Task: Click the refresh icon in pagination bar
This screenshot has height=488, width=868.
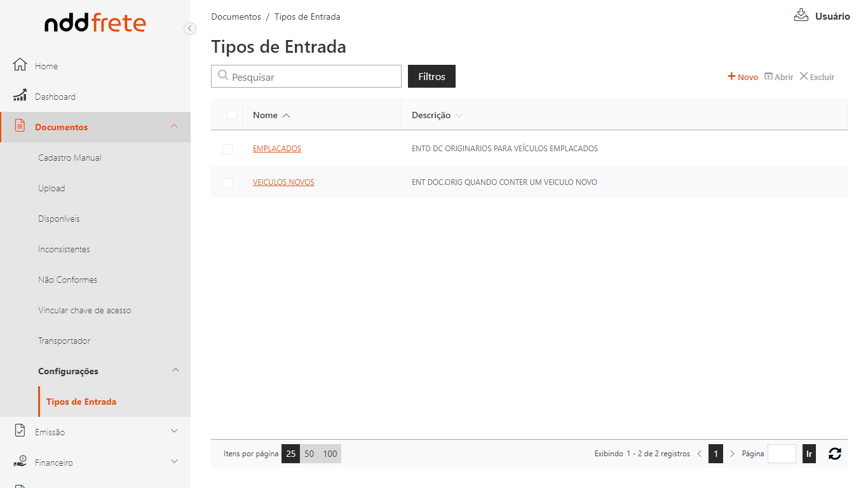Action: pos(834,454)
